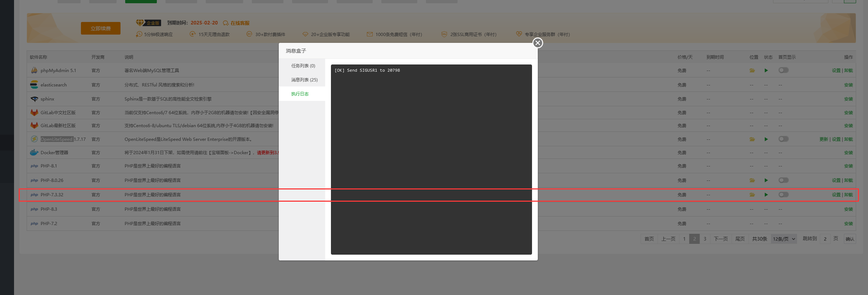Image resolution: width=868 pixels, height=295 pixels.
Task: Click the PHP-7.3.32 running status arrow
Action: pos(766,195)
